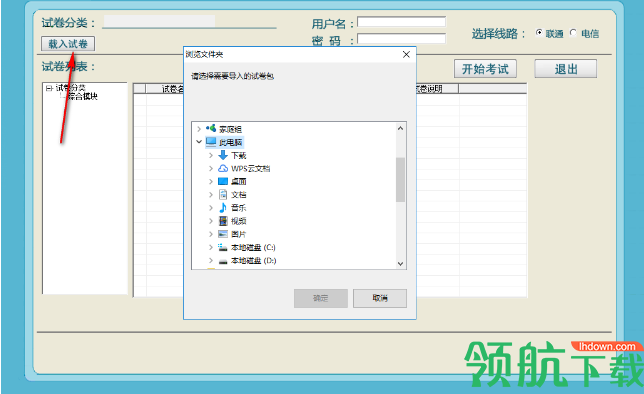Close the 浏览文件夹 dialog
The width and height of the screenshot is (644, 394).
406,54
